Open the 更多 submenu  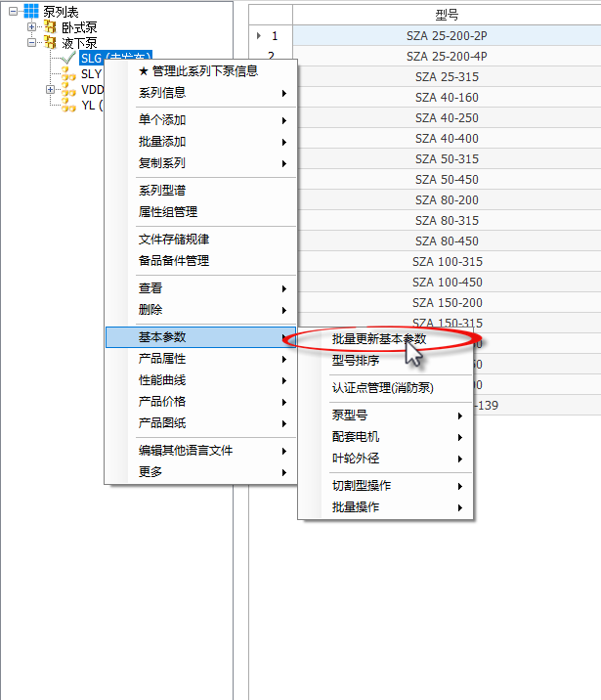coord(200,472)
